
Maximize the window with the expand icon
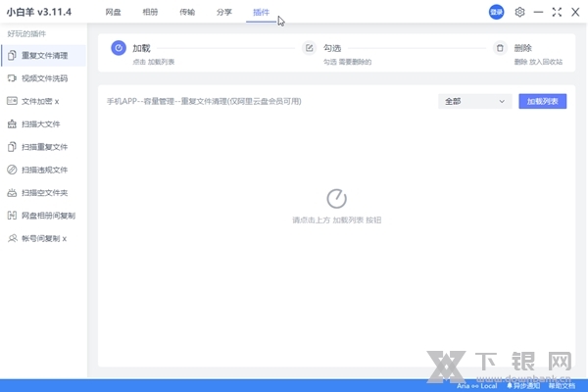point(557,12)
